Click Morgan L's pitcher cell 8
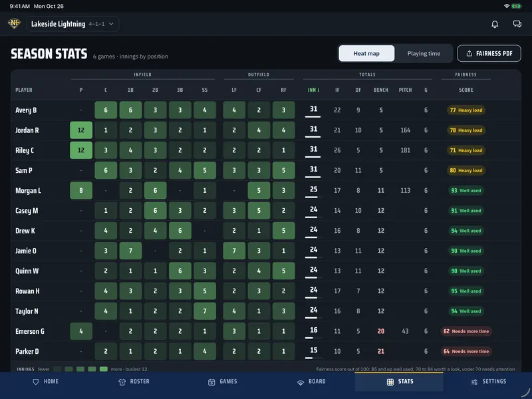Screen dimensions: 532x399 80,190
